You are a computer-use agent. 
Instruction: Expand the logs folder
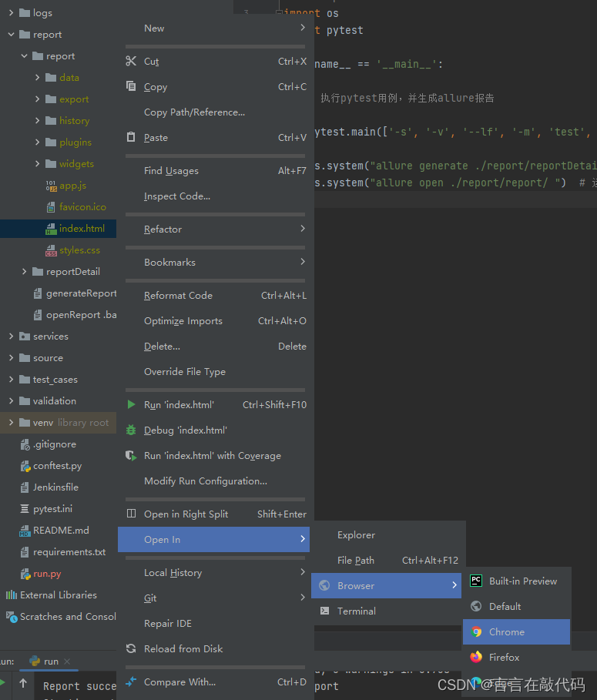click(11, 13)
